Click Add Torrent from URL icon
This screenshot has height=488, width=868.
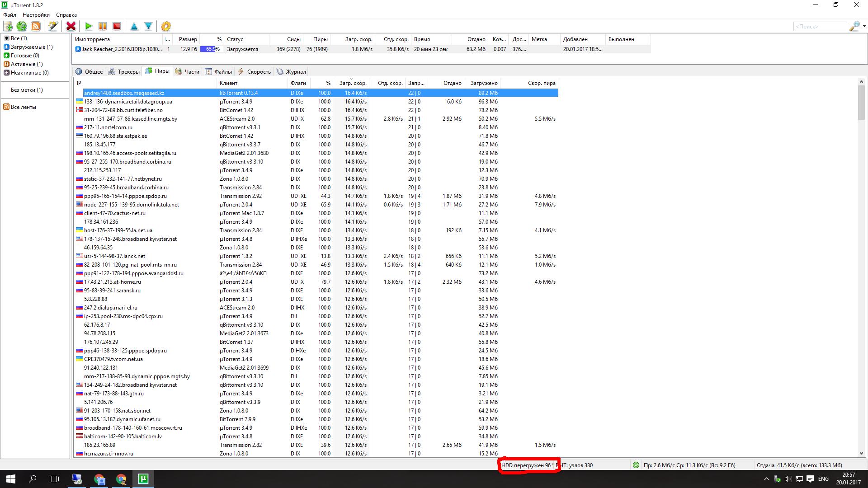[x=22, y=26]
